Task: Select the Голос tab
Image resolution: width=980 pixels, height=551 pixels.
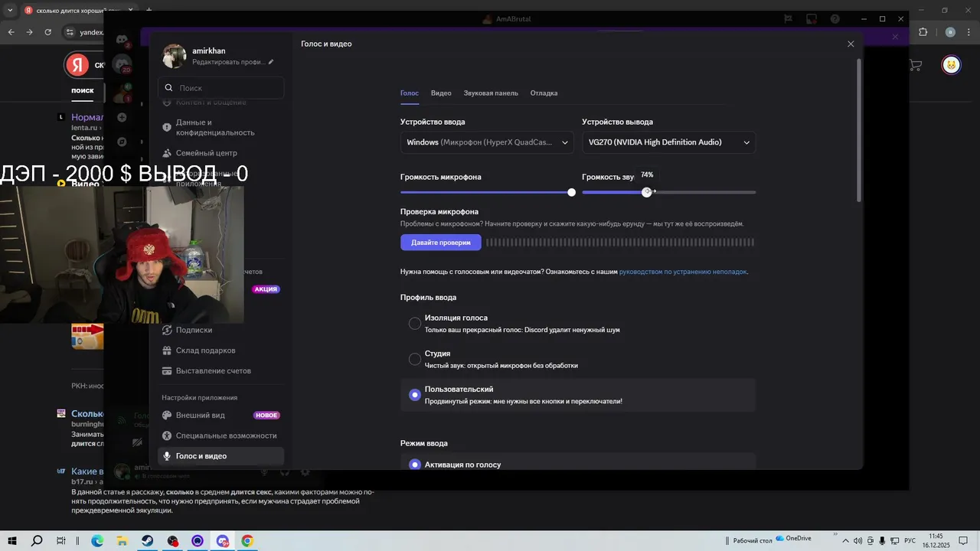Action: click(410, 93)
